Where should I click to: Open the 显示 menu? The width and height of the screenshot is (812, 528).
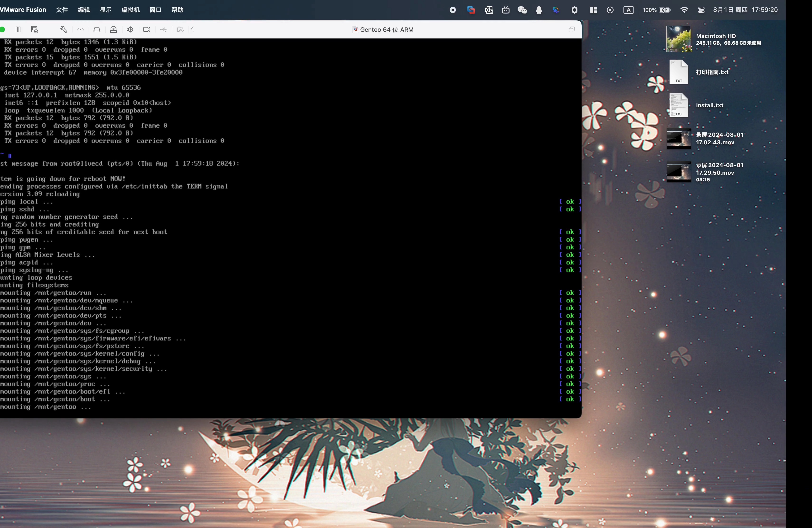click(x=105, y=9)
